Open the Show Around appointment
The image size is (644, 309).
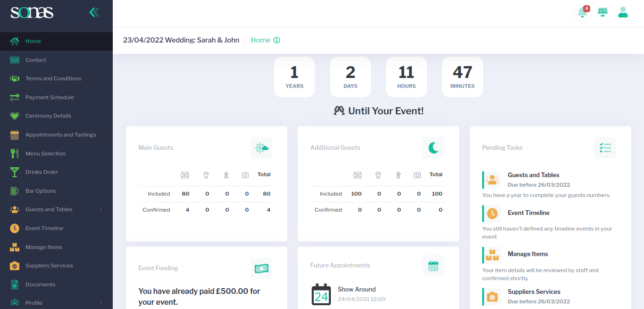coord(357,290)
